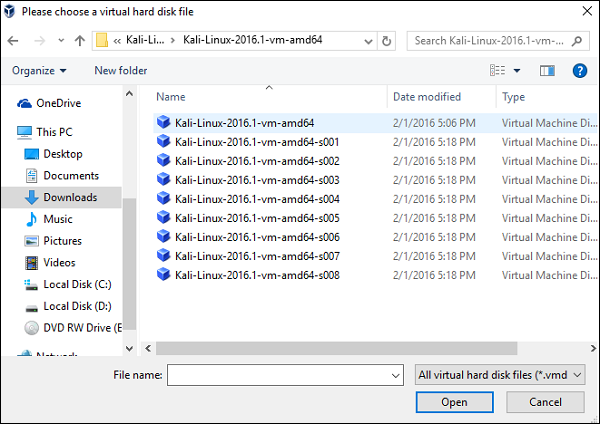Select the Music folder in sidebar
Image resolution: width=600 pixels, height=424 pixels.
[x=57, y=219]
